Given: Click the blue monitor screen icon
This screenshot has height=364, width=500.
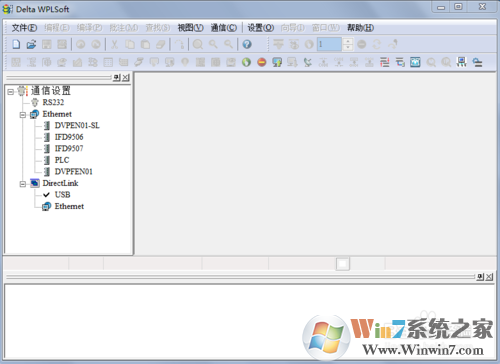Looking at the screenshot, I should pos(415,62).
